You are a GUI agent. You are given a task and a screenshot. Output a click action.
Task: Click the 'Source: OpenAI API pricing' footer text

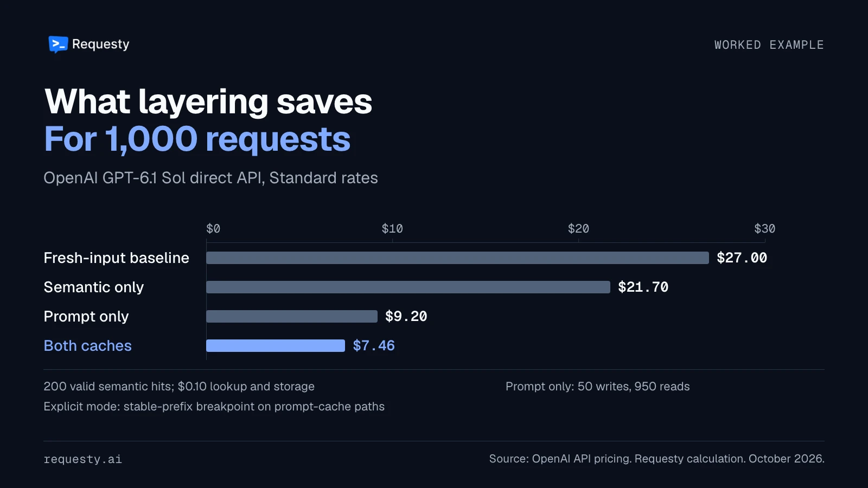(x=656, y=459)
